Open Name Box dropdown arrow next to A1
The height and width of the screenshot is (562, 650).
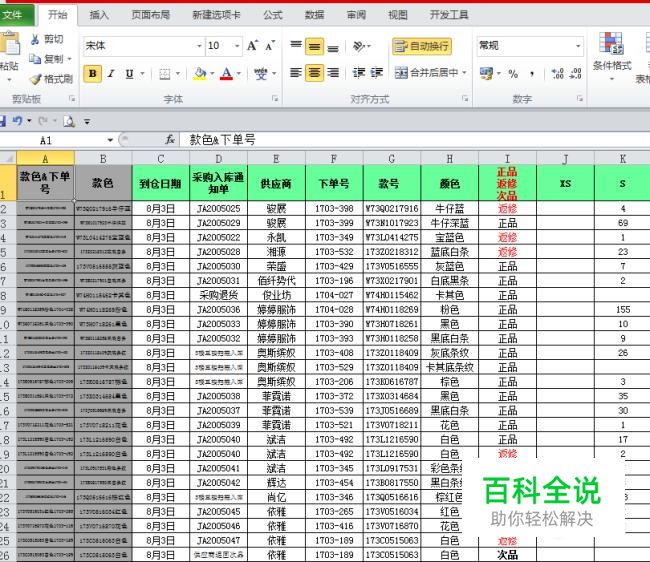110,140
